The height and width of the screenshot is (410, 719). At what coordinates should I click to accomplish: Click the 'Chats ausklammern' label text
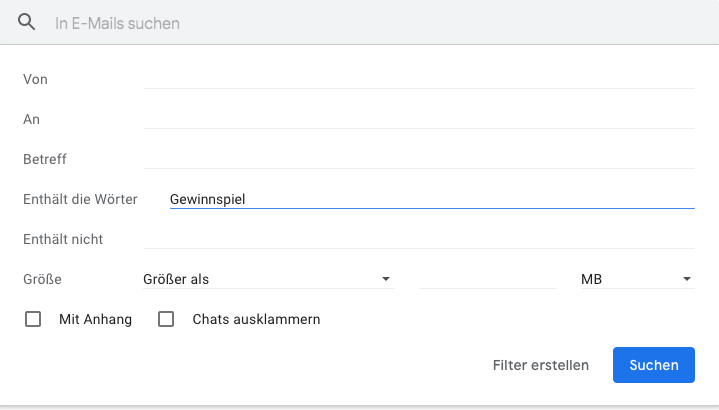(256, 319)
